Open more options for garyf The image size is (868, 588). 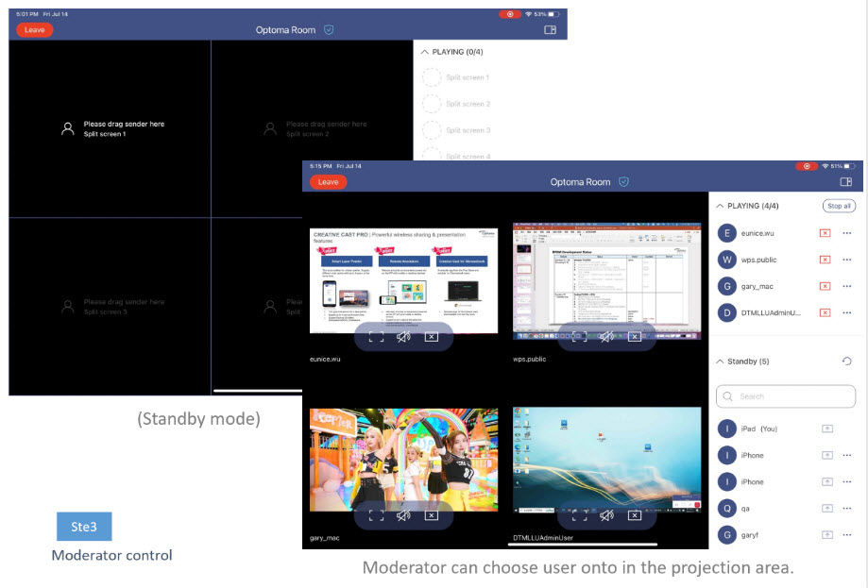847,535
